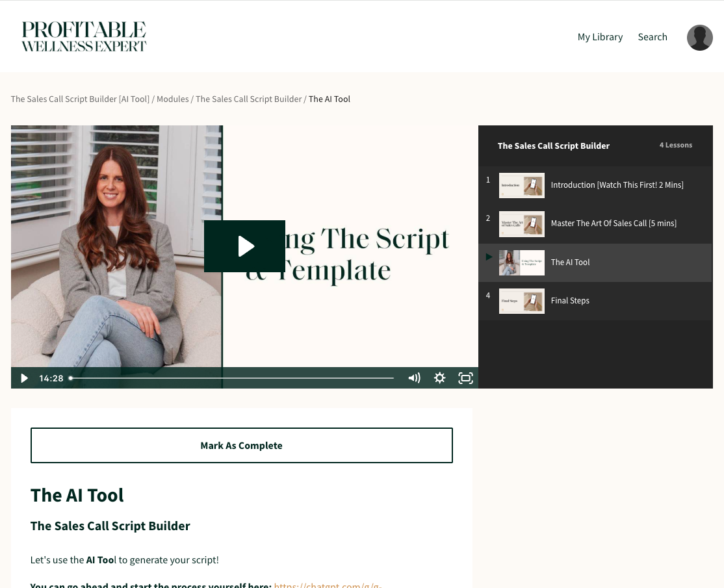724x588 pixels.
Task: Open the chatgpt.com link in the lesson text
Action: pyautogui.click(x=328, y=585)
